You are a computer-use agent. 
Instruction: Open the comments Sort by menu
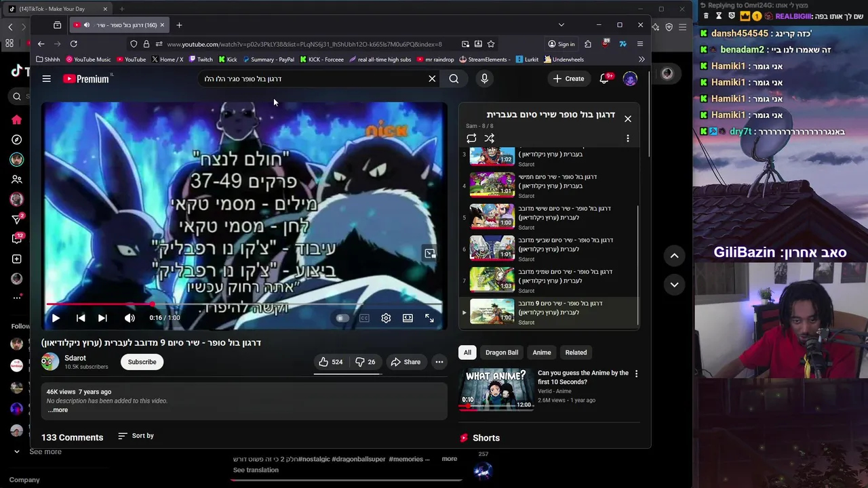(136, 436)
